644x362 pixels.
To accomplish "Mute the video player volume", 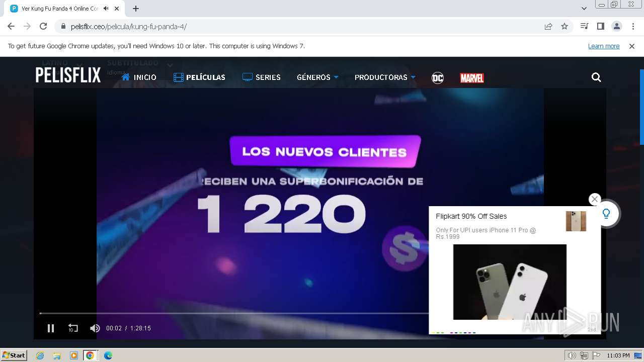I will point(95,328).
